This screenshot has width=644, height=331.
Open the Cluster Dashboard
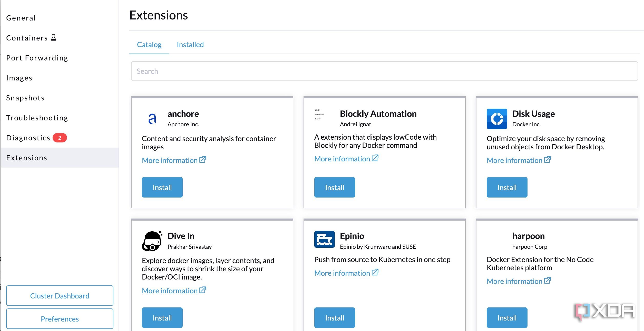pos(60,296)
